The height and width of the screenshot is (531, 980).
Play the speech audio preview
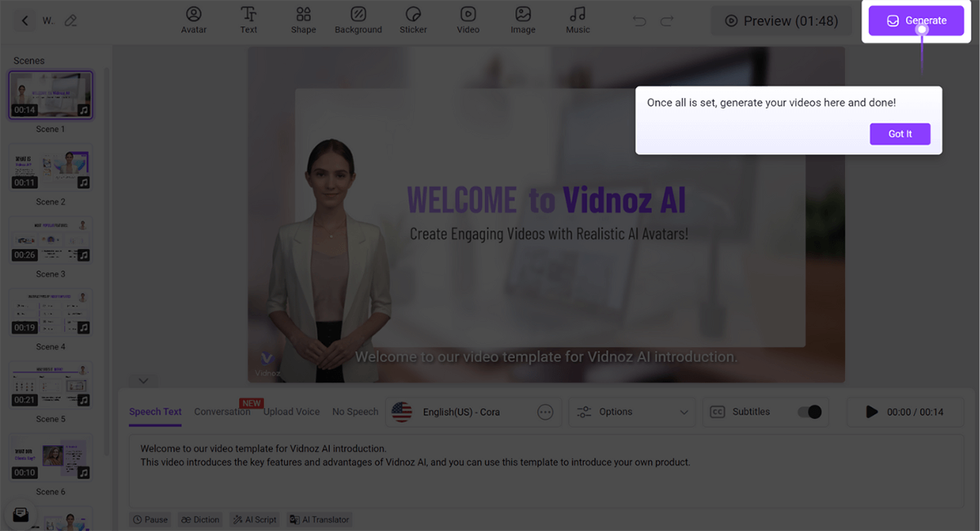pos(871,412)
